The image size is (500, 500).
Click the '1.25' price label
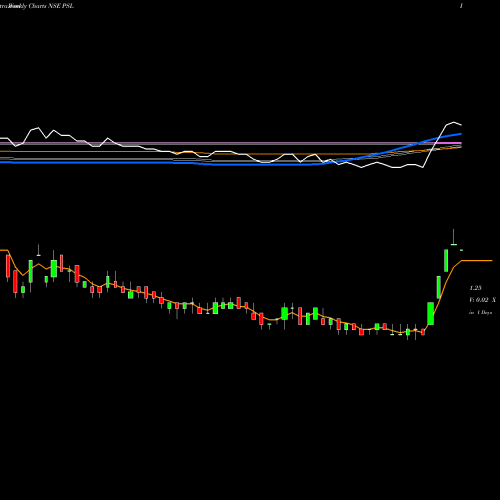pos(475,288)
